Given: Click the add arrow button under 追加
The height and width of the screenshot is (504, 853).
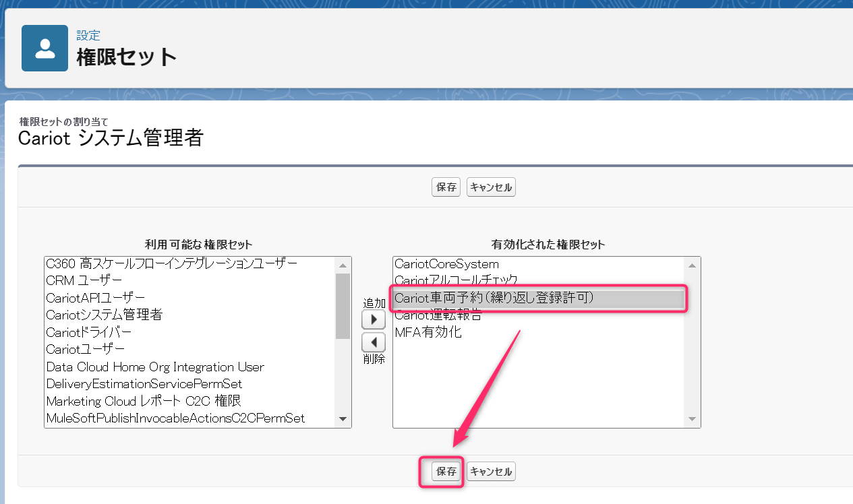Looking at the screenshot, I should click(374, 319).
